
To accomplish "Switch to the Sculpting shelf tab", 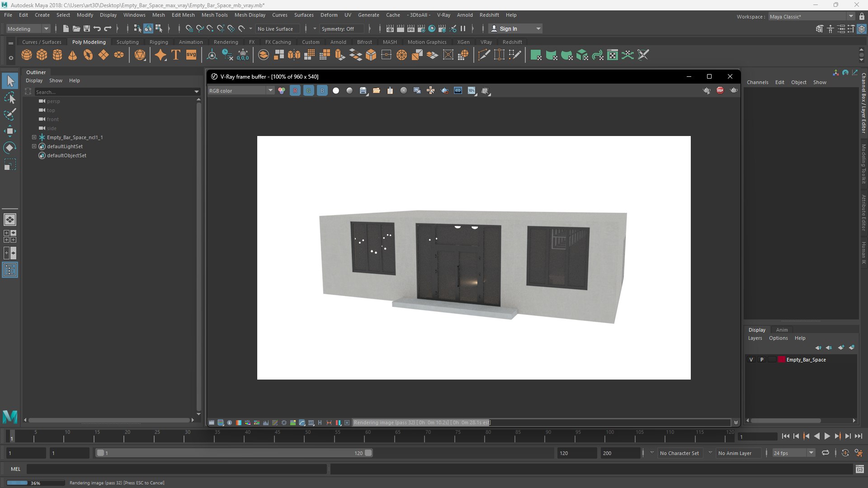I will pos(127,42).
